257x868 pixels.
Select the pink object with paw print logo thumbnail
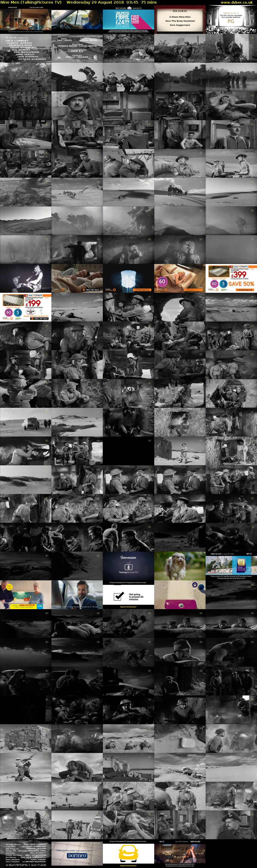point(180,595)
